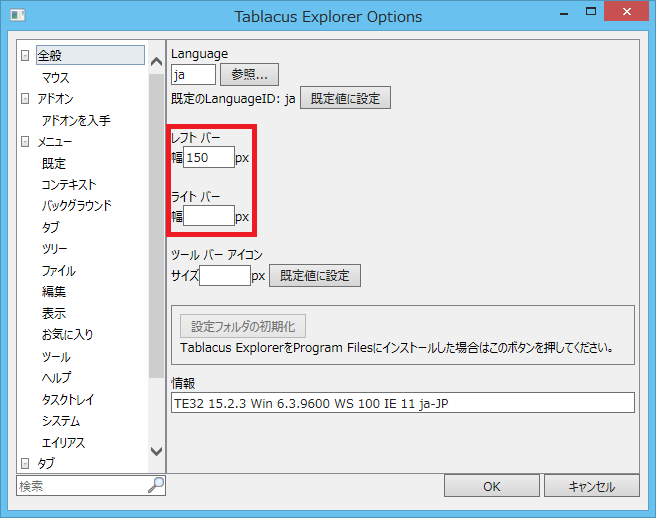
Task: Open the 表示 menu settings
Action: (x=54, y=313)
